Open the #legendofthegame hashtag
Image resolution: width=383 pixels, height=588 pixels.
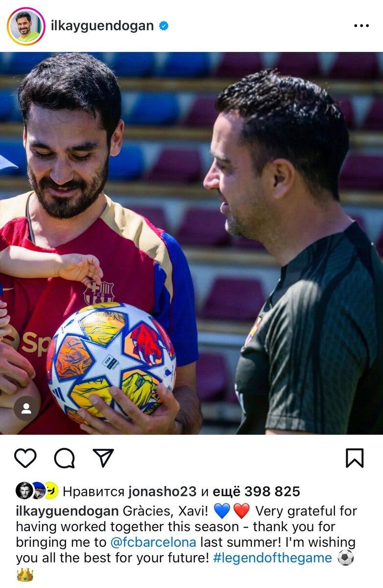[273, 558]
